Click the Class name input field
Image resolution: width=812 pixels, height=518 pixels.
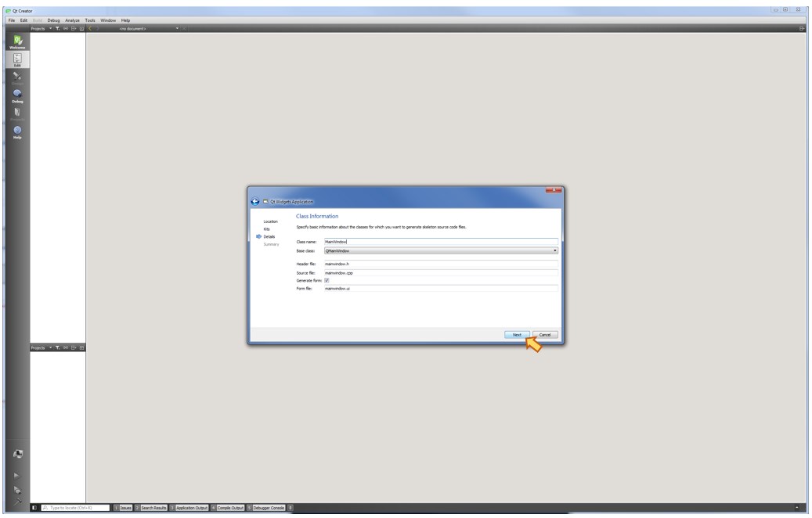click(441, 242)
